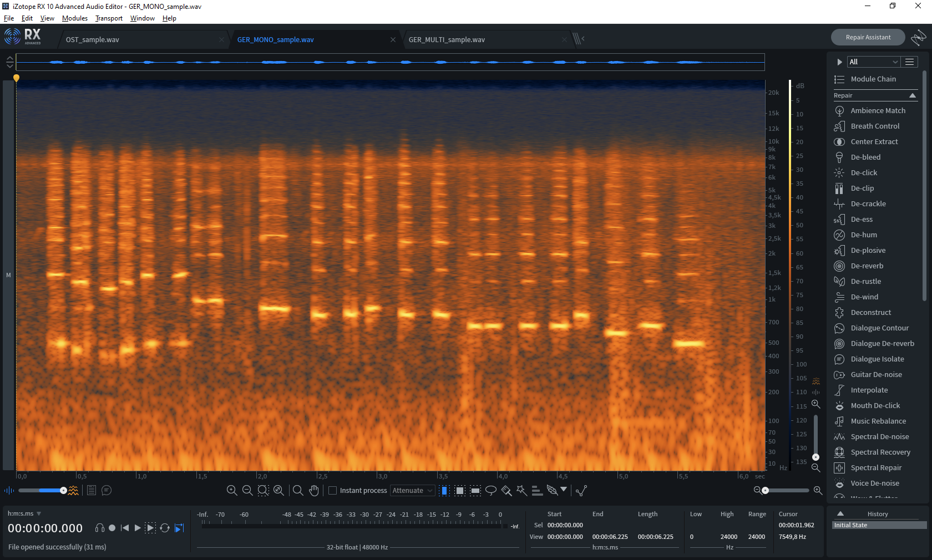Screen dimensions: 932x560
Task: Open Breath Control module
Action: click(874, 126)
